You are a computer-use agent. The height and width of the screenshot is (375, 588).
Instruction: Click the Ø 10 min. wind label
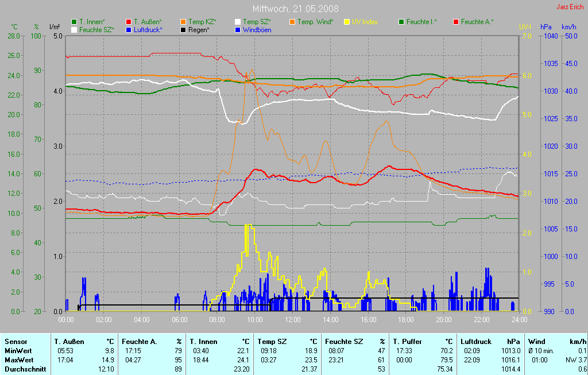tap(541, 351)
